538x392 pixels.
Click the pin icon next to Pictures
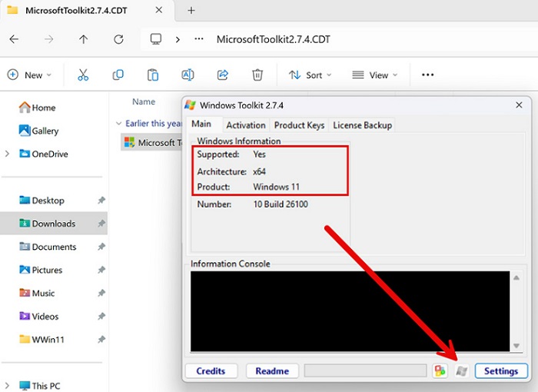(101, 270)
